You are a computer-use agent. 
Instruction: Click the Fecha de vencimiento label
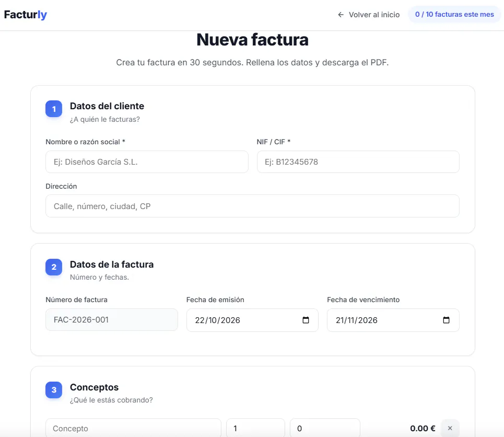click(x=363, y=300)
